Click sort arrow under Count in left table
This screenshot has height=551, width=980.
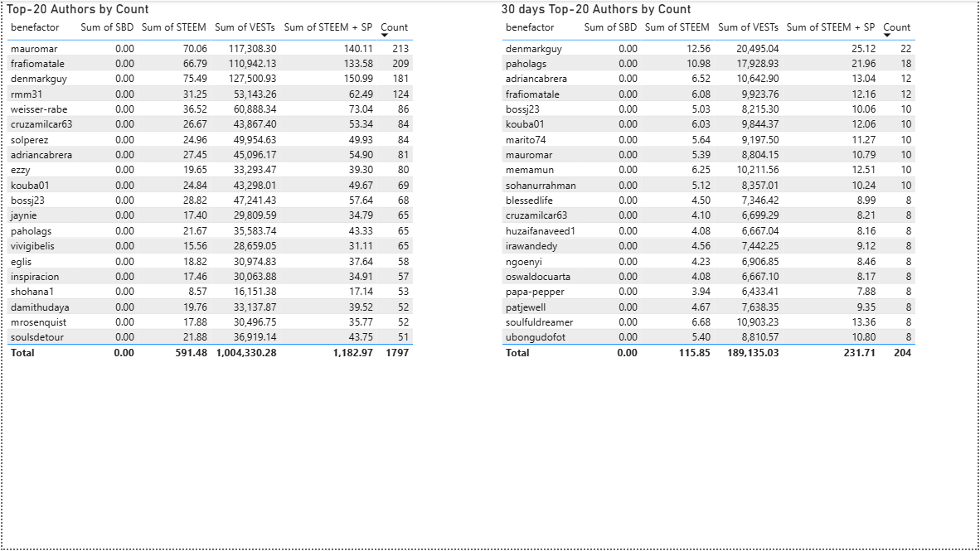click(x=385, y=36)
